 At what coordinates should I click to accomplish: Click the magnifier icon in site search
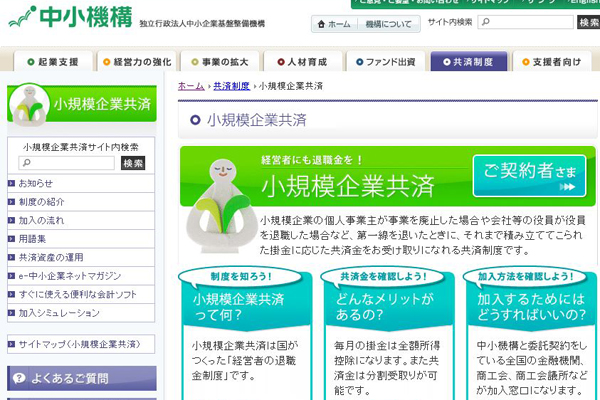tap(486, 22)
